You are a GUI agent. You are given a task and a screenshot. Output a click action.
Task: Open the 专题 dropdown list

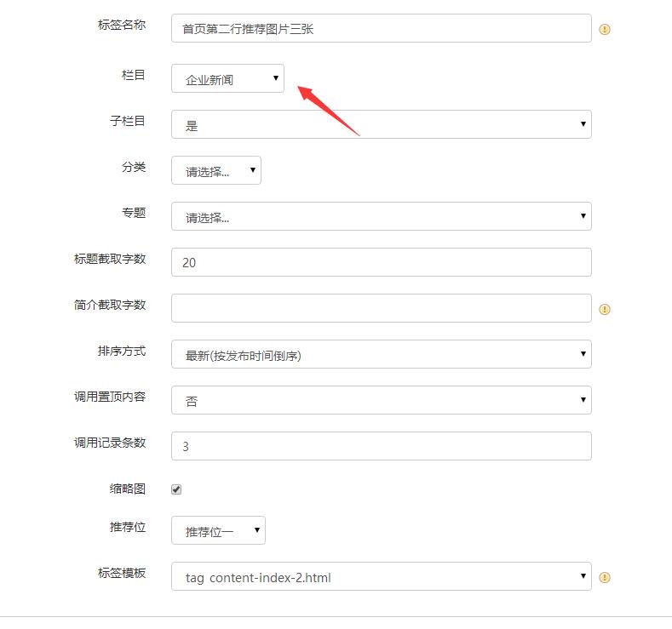tap(381, 216)
